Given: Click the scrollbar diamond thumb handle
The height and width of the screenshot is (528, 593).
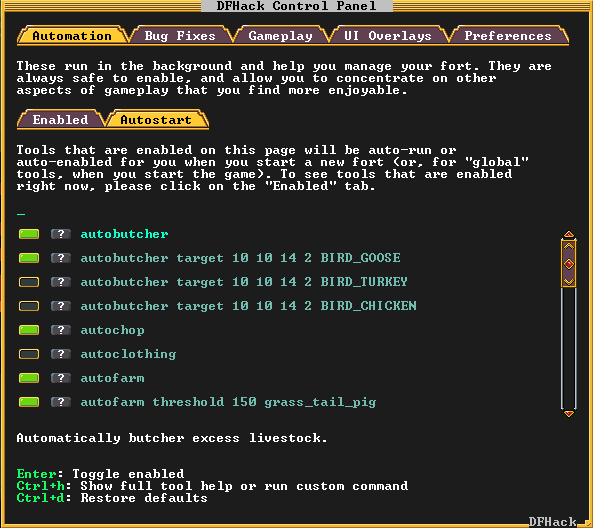Looking at the screenshot, I should [569, 264].
